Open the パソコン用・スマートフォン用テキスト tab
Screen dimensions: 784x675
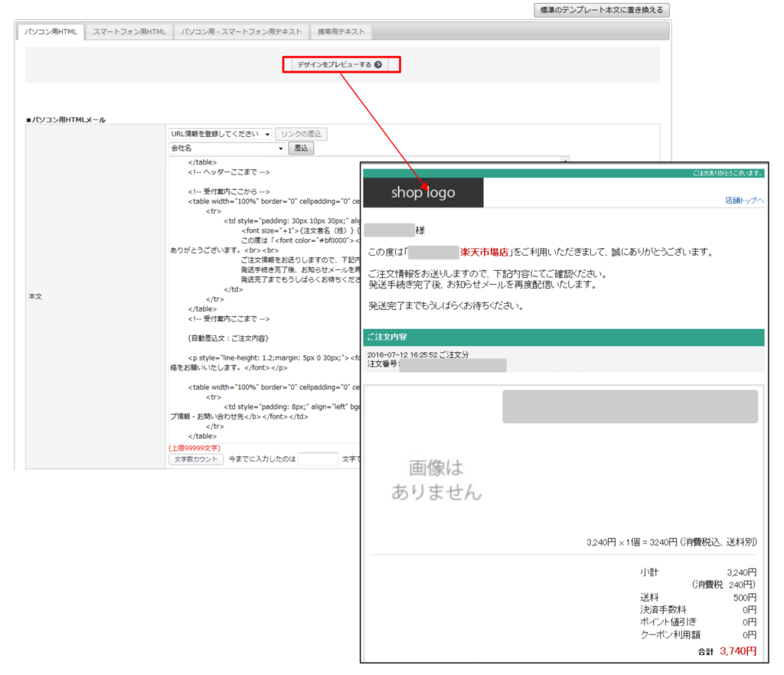coord(241,32)
